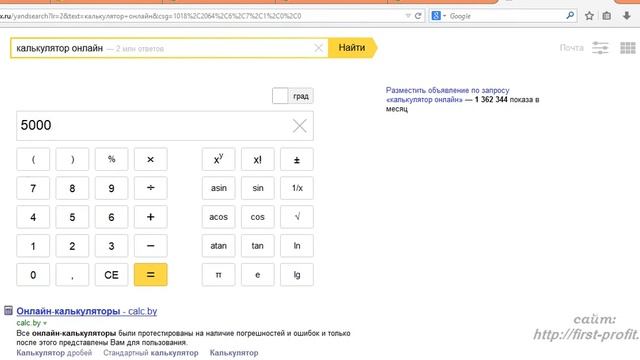This screenshot has height=360, width=640.
Task: Open Калькулятор дробей sitelink
Action: [x=54, y=353]
